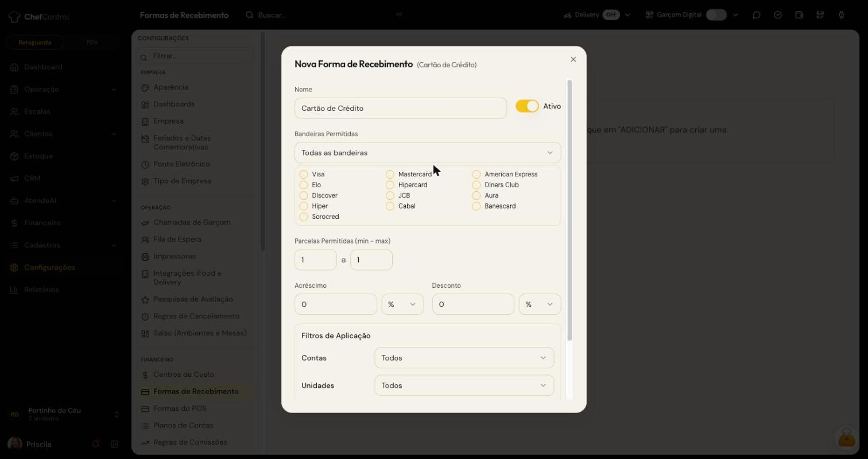Click the ChefControl chef hat logo
The image size is (868, 459).
click(14, 17)
